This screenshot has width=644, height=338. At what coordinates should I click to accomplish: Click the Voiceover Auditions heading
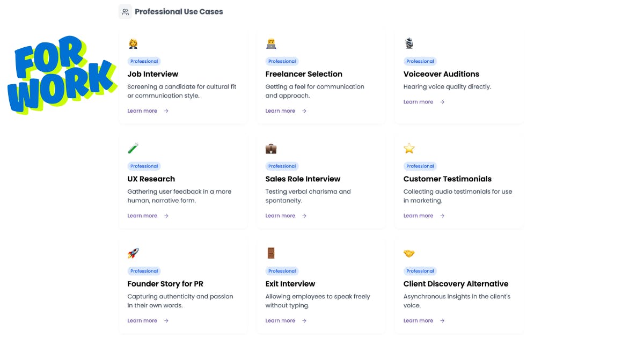[x=441, y=74]
